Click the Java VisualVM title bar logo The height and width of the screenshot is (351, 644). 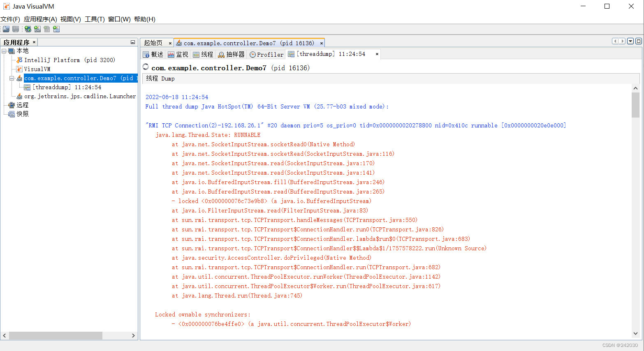click(6, 6)
